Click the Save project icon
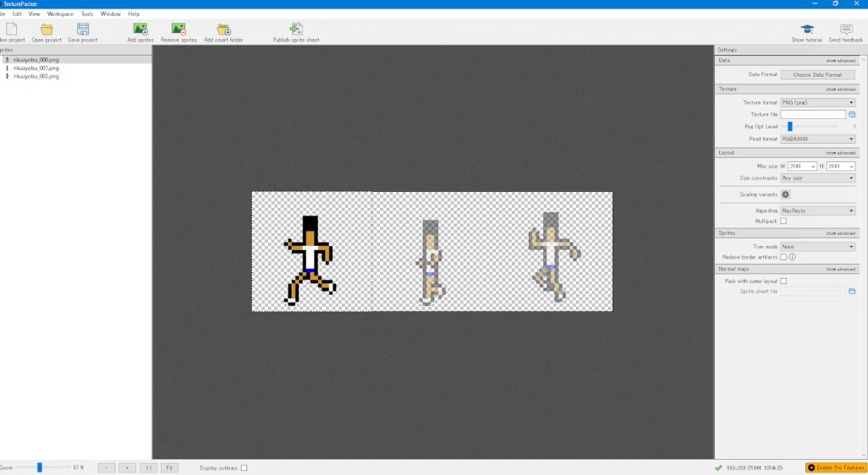This screenshot has width=868, height=475. pyautogui.click(x=83, y=30)
